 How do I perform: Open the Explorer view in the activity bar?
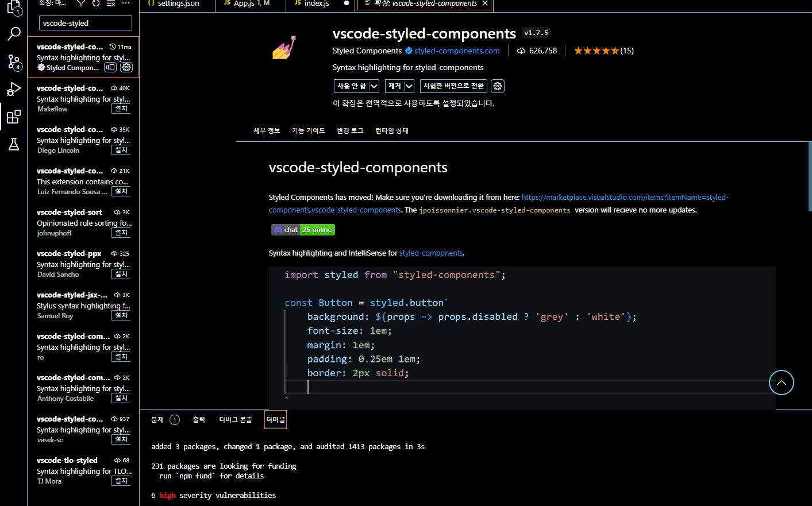click(x=14, y=7)
